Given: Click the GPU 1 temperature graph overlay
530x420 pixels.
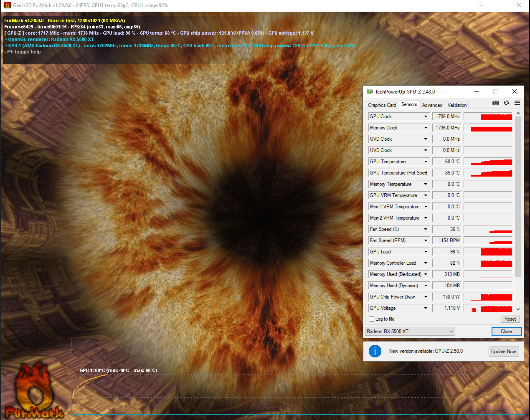Looking at the screenshot, I should tap(118, 370).
